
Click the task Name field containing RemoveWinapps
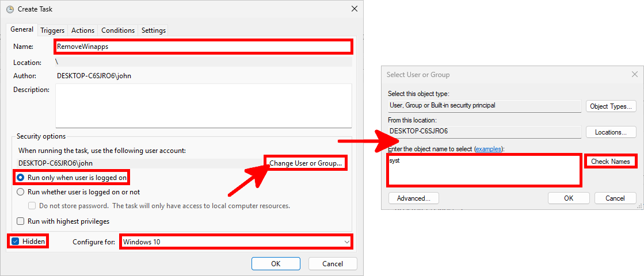click(x=203, y=47)
